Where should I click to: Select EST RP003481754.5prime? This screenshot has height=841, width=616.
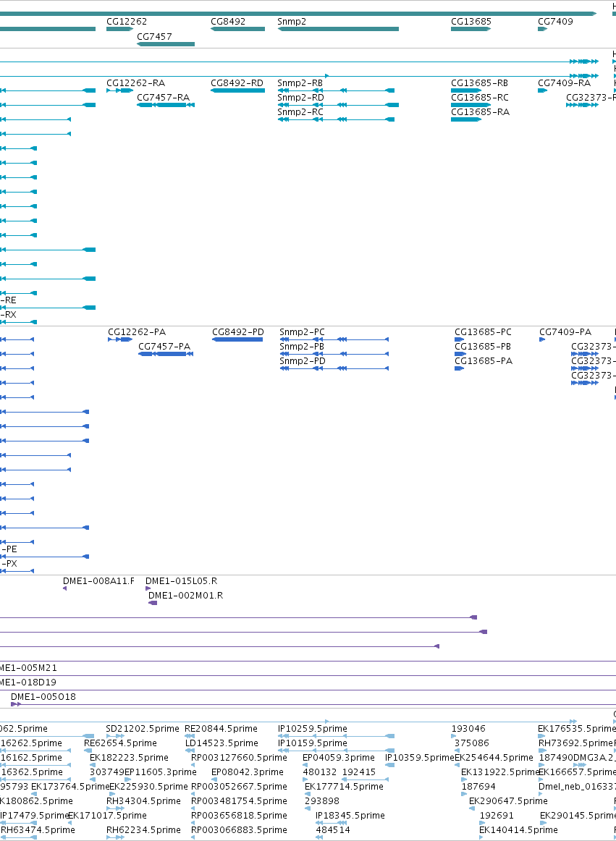240,801
